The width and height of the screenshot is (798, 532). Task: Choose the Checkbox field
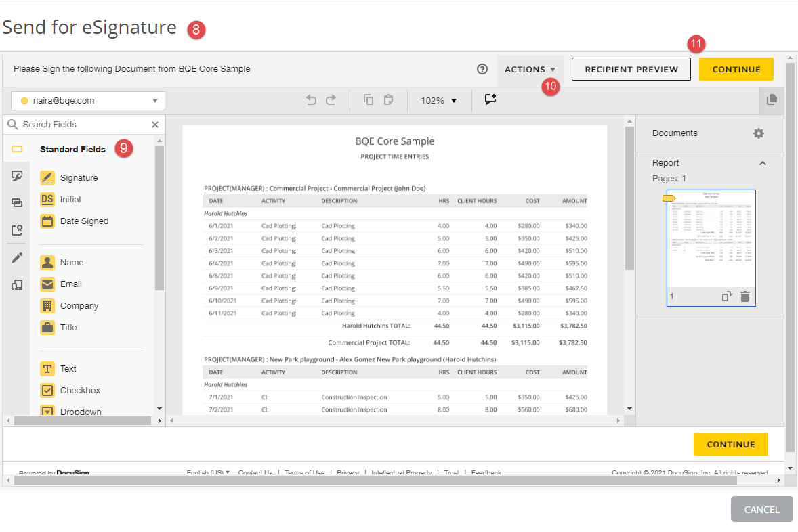tap(70, 390)
